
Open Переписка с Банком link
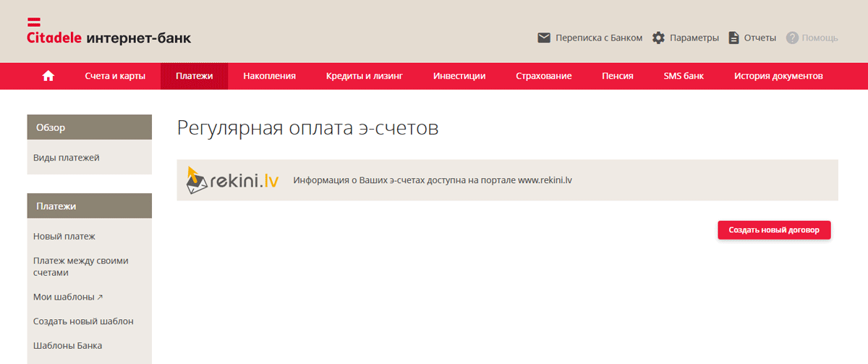[x=599, y=38]
